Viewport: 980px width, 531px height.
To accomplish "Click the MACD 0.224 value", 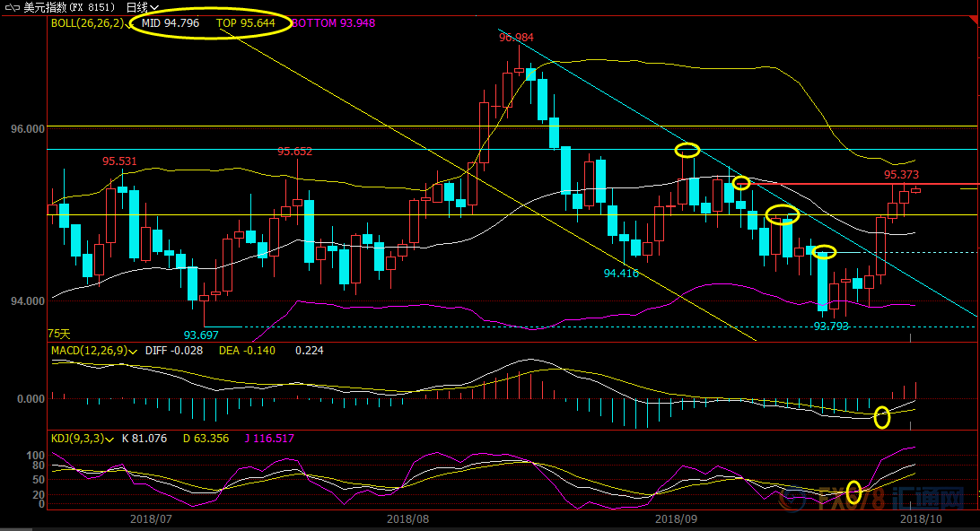I will (x=310, y=351).
